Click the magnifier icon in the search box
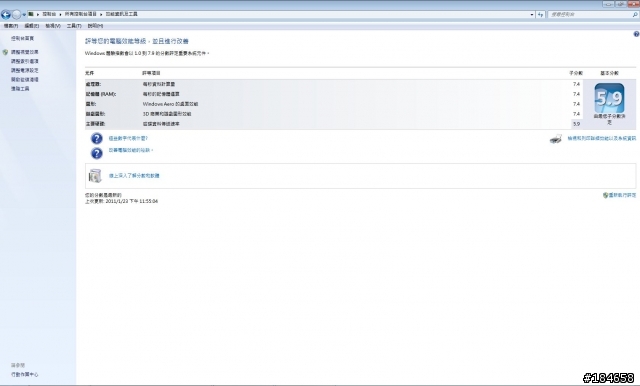The image size is (640, 386). click(635, 14)
